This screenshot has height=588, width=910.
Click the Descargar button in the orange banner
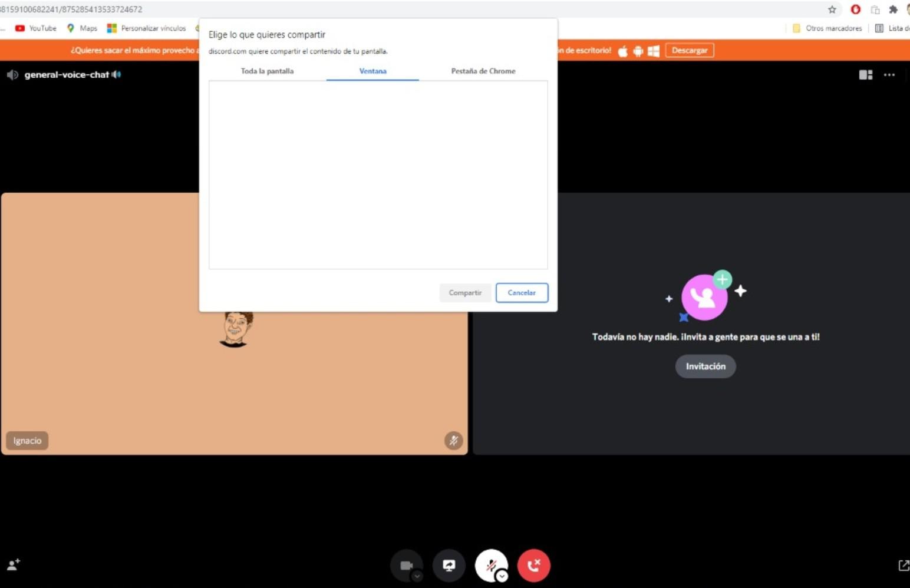(x=689, y=50)
